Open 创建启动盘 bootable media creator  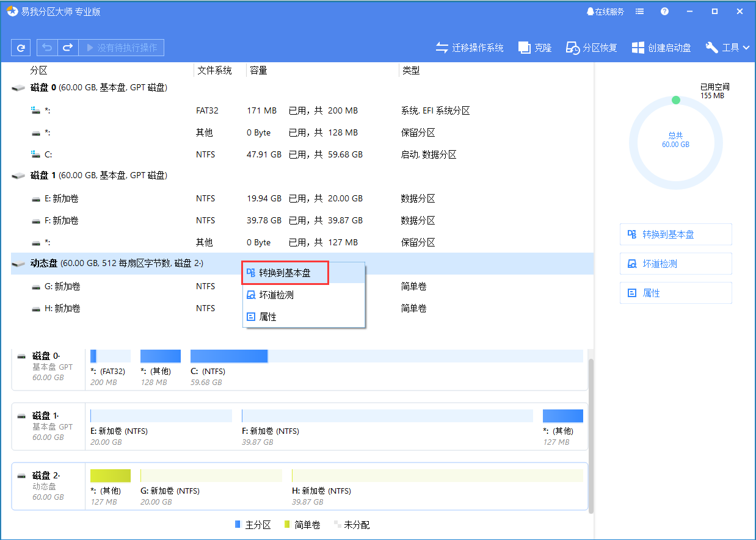click(661, 48)
